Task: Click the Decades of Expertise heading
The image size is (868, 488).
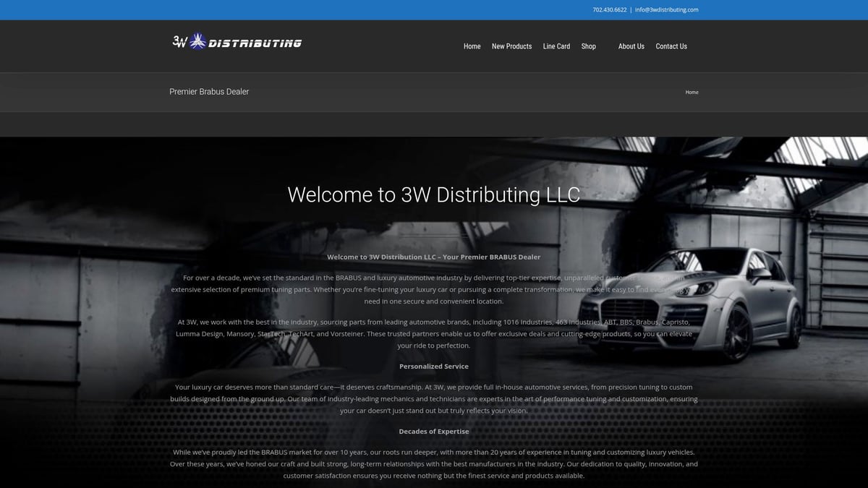Action: pos(433,432)
